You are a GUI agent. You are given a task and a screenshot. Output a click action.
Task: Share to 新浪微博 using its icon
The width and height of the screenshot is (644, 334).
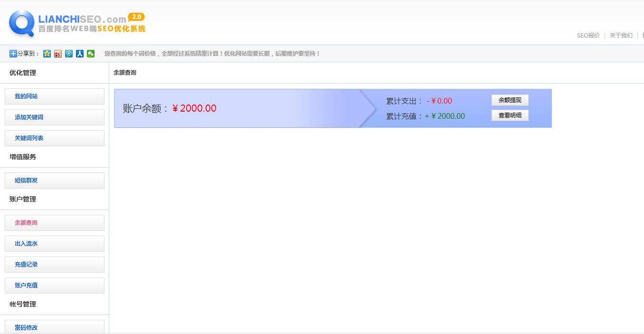click(x=57, y=54)
